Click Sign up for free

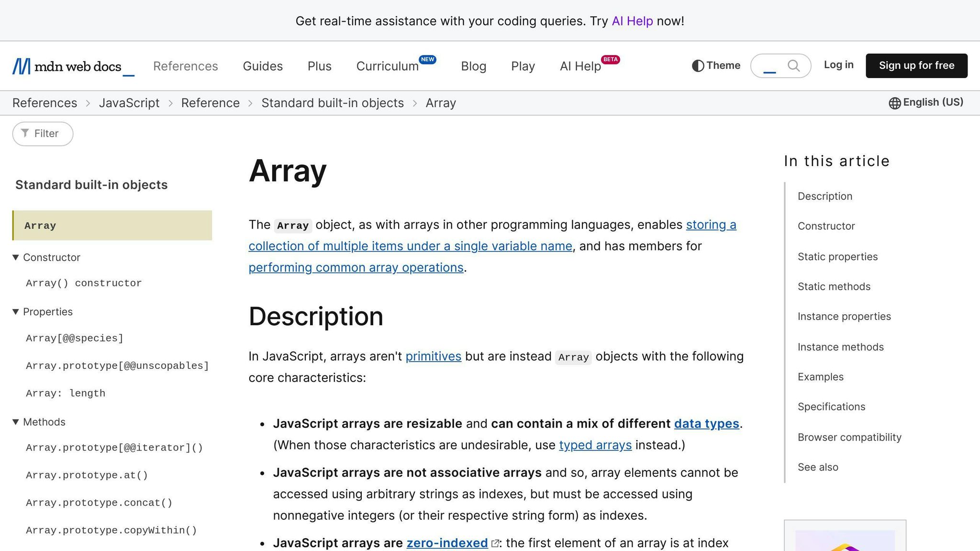coord(916,66)
